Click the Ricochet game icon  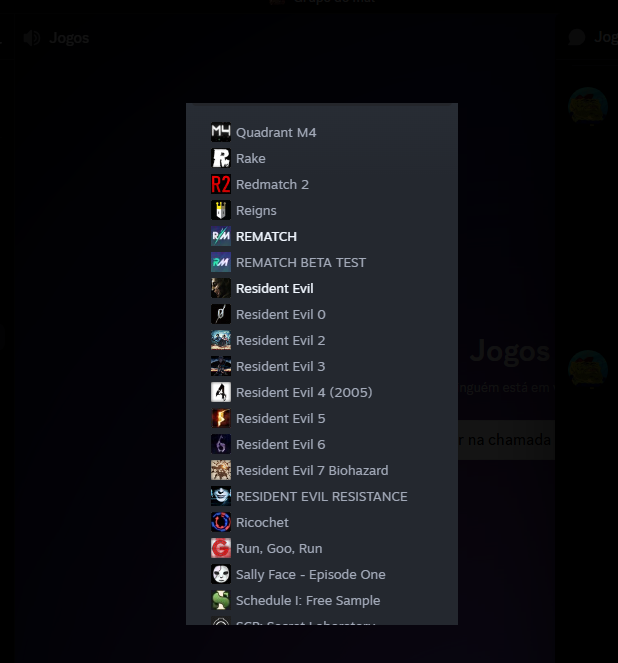tap(221, 522)
